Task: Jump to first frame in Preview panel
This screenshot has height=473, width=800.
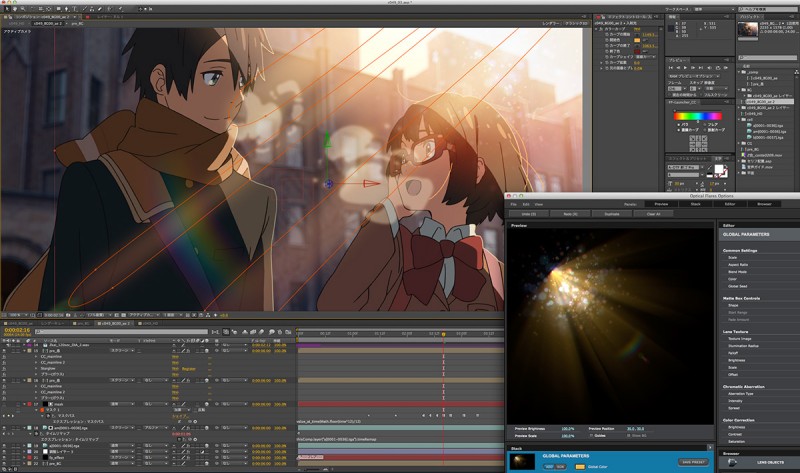Action: coord(671,68)
